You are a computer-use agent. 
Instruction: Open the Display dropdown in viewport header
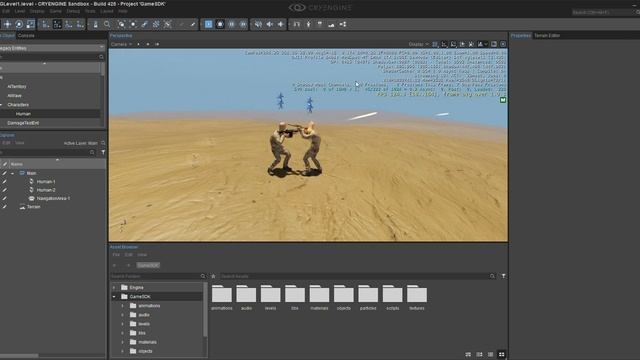tap(418, 44)
